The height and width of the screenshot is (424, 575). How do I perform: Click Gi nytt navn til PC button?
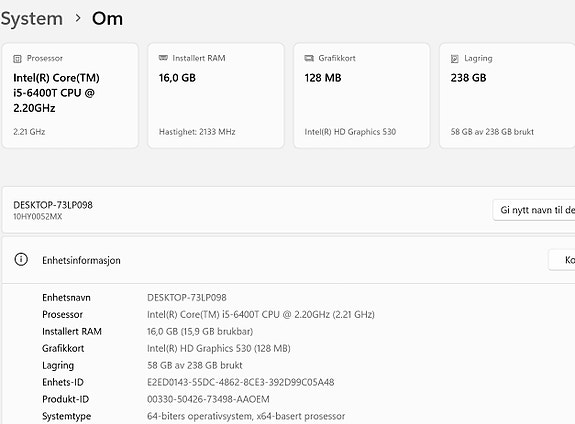pyautogui.click(x=534, y=210)
